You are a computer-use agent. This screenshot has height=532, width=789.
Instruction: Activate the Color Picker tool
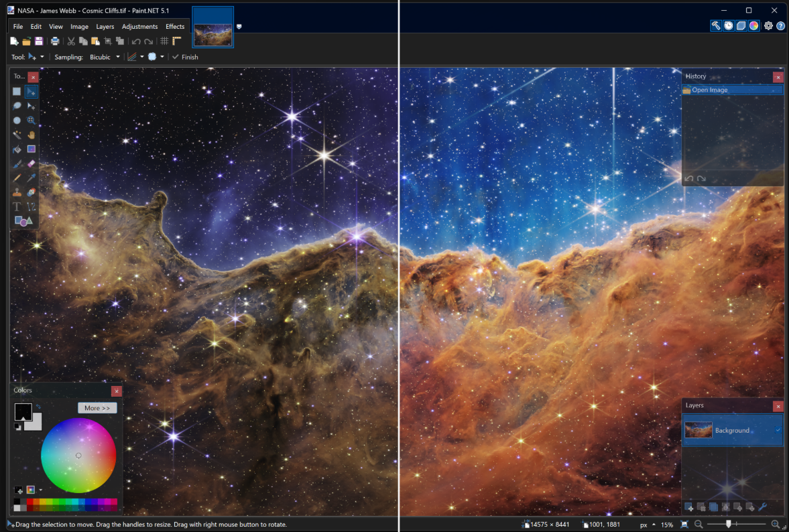coord(32,178)
